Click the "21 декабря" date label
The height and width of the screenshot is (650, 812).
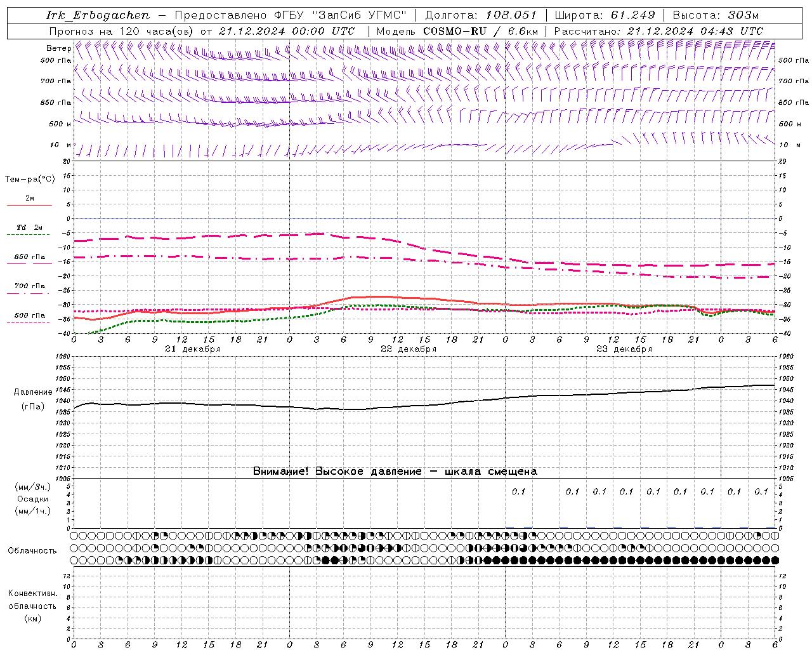(192, 349)
